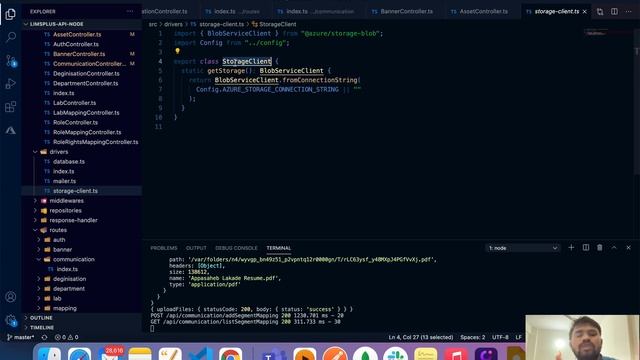Maximize the terminal panel with caret
Image resolution: width=640 pixels, height=360 pixels.
[614, 247]
